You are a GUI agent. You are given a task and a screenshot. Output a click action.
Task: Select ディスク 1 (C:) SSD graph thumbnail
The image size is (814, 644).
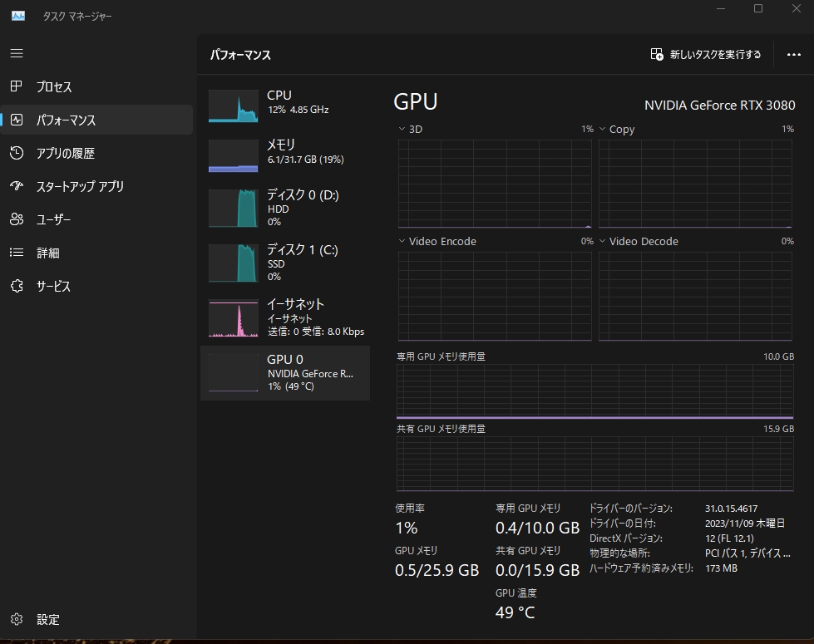(234, 263)
